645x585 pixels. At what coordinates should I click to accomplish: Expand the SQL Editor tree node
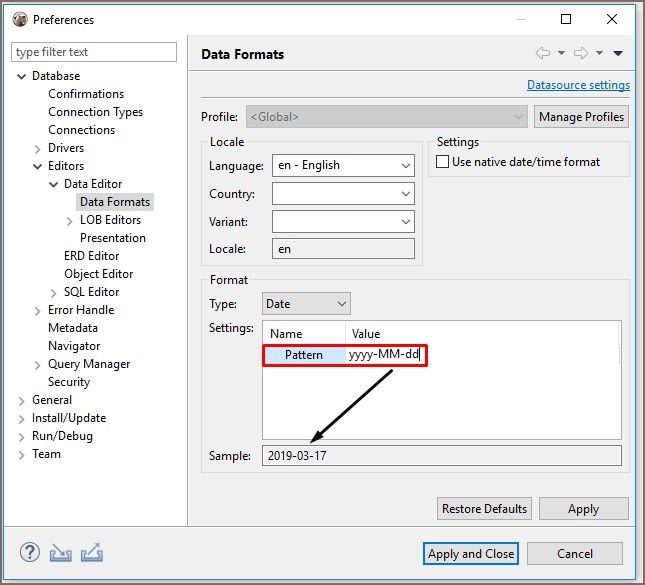pyautogui.click(x=54, y=292)
